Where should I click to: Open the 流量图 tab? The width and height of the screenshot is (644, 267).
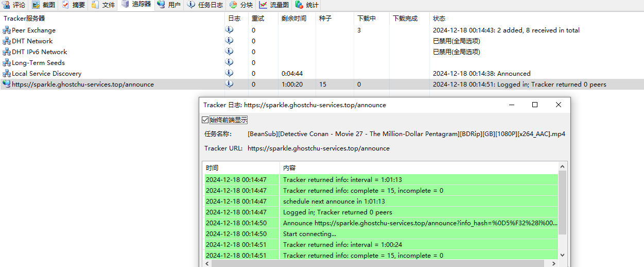[274, 5]
